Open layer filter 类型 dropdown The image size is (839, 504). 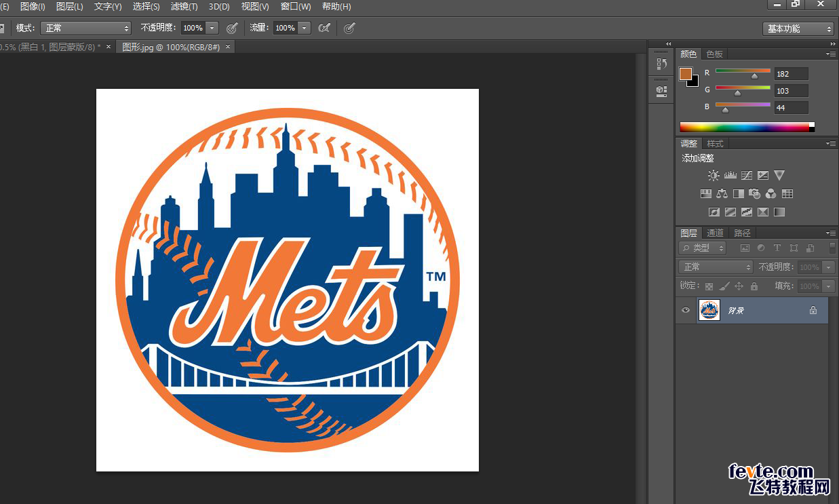tap(703, 248)
